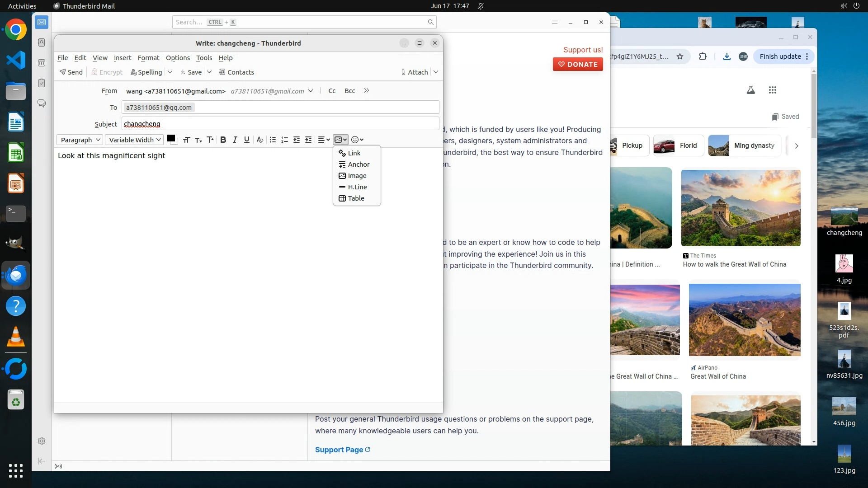Click the bulleted list icon

tap(273, 140)
